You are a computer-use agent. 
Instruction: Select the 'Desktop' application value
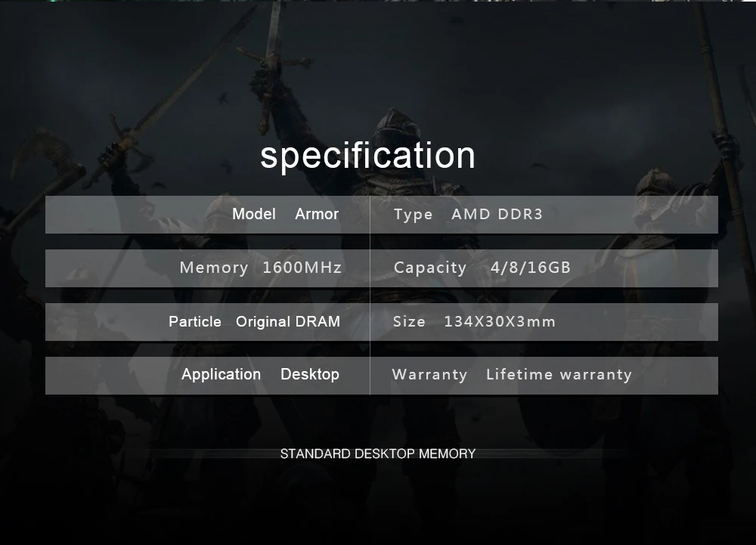tap(309, 374)
